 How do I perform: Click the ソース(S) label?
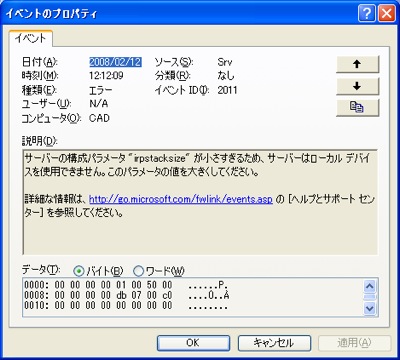(174, 62)
